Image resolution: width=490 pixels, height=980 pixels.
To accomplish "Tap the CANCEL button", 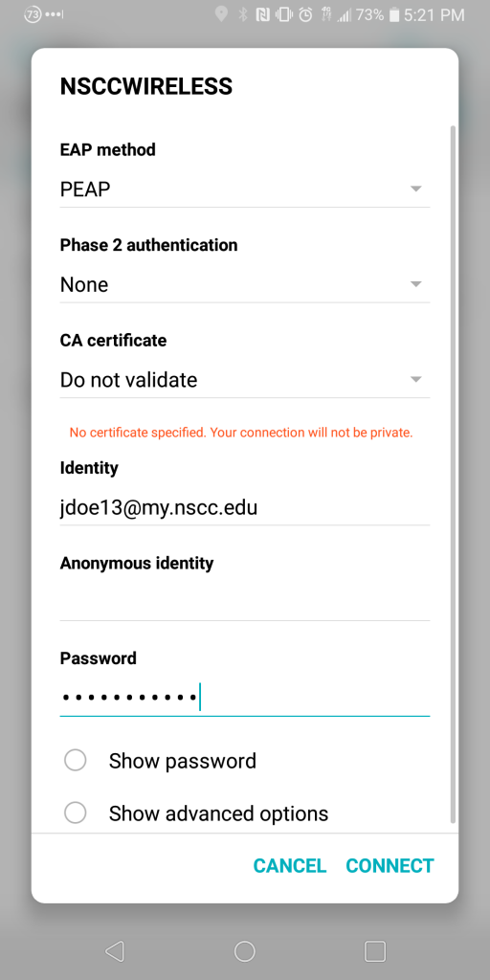I will pyautogui.click(x=289, y=865).
